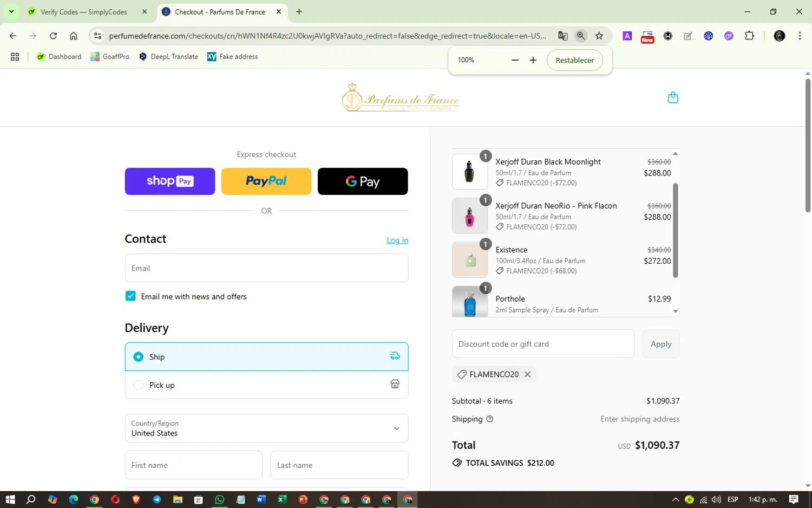This screenshot has height=508, width=812.
Task: Pay with Google Pay
Action: (363, 181)
